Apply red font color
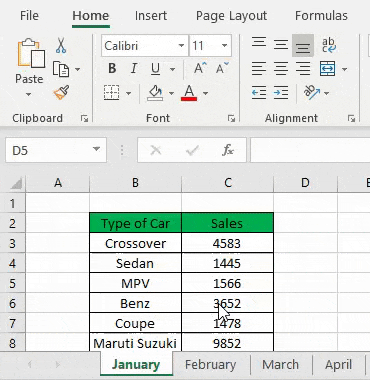The image size is (370, 380). pos(189,93)
